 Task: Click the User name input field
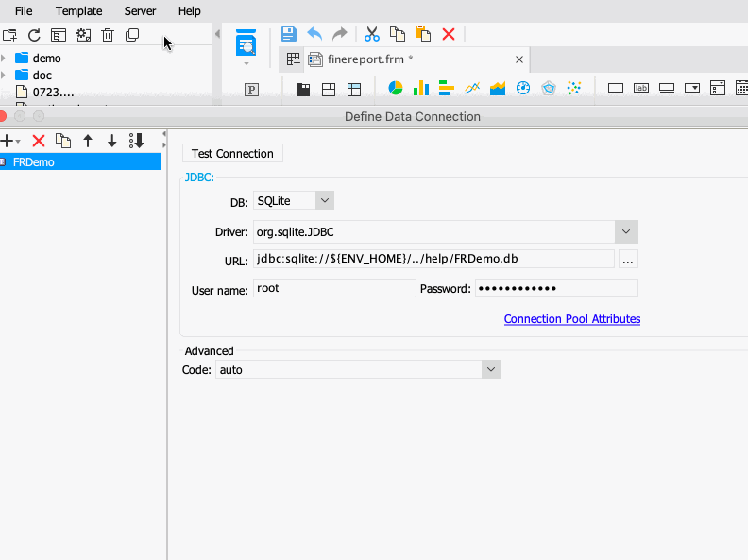click(x=334, y=288)
